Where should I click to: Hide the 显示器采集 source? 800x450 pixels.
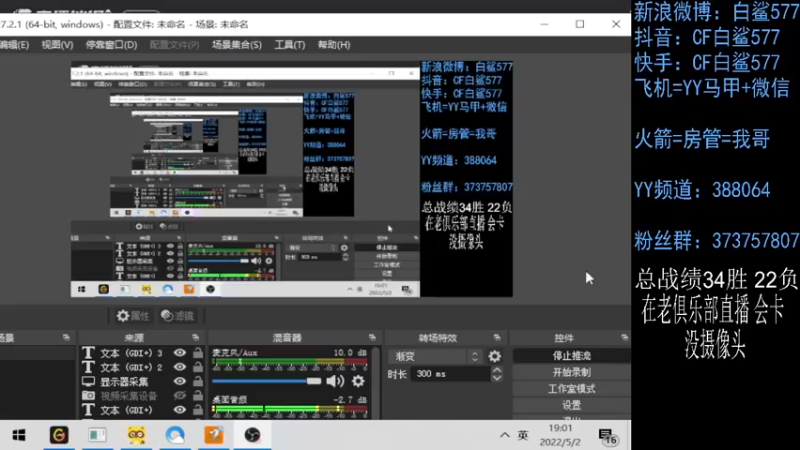click(x=180, y=382)
